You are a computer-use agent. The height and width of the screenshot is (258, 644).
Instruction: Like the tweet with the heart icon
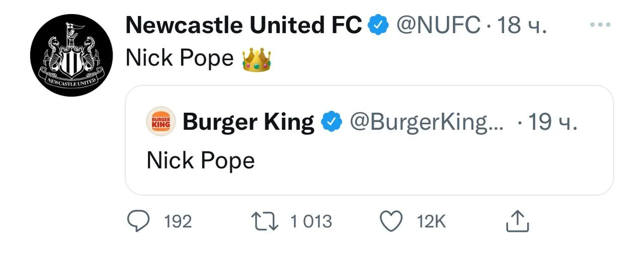(391, 221)
